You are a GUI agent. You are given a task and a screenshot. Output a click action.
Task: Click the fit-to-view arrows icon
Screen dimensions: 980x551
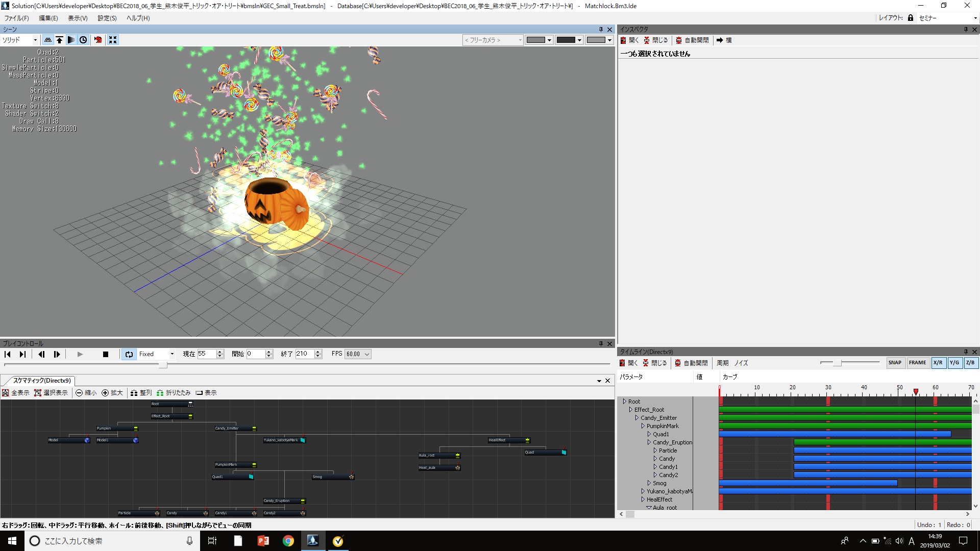113,40
